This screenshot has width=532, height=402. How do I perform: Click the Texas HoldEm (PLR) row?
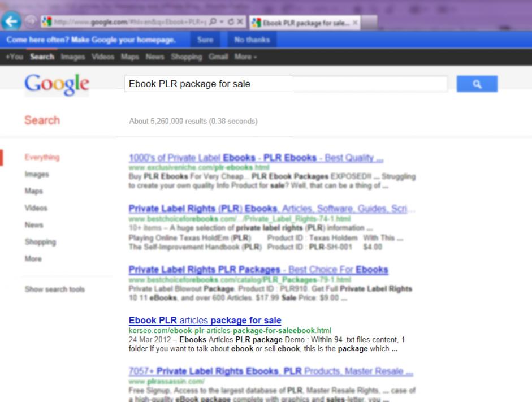266,238
